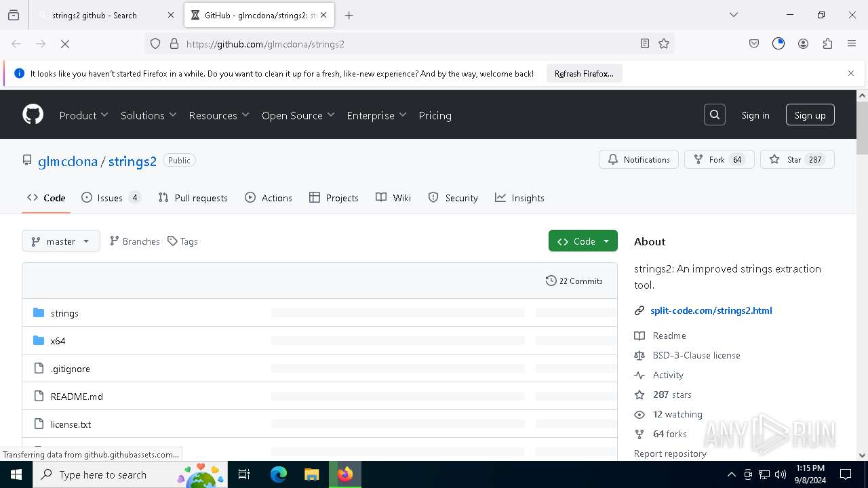Open the GitHub search magnifier button
The height and width of the screenshot is (488, 868).
(x=715, y=115)
